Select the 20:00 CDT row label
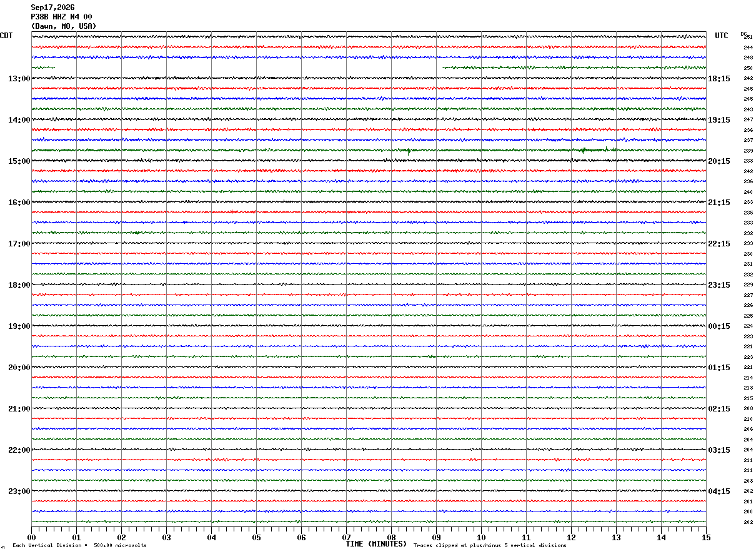 [x=19, y=367]
